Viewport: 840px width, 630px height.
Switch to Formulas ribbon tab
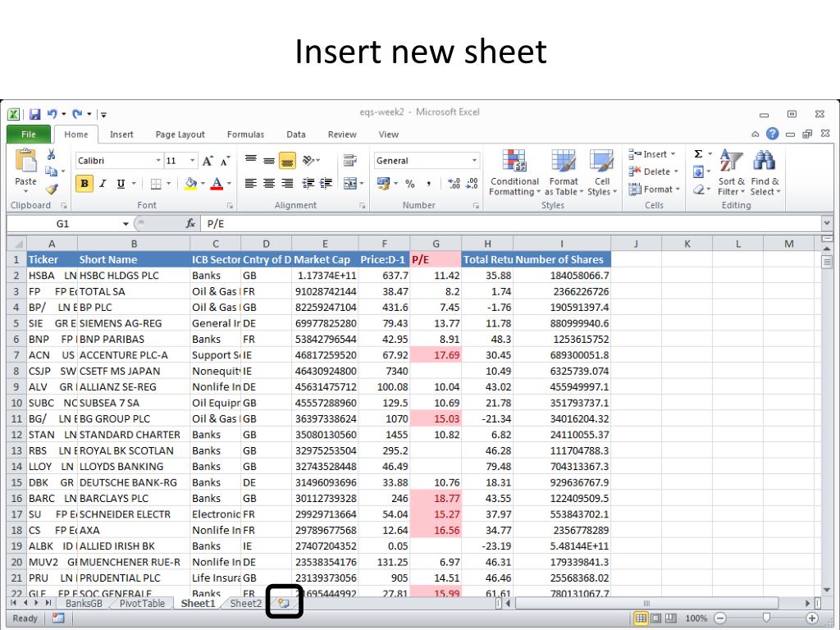coord(245,135)
